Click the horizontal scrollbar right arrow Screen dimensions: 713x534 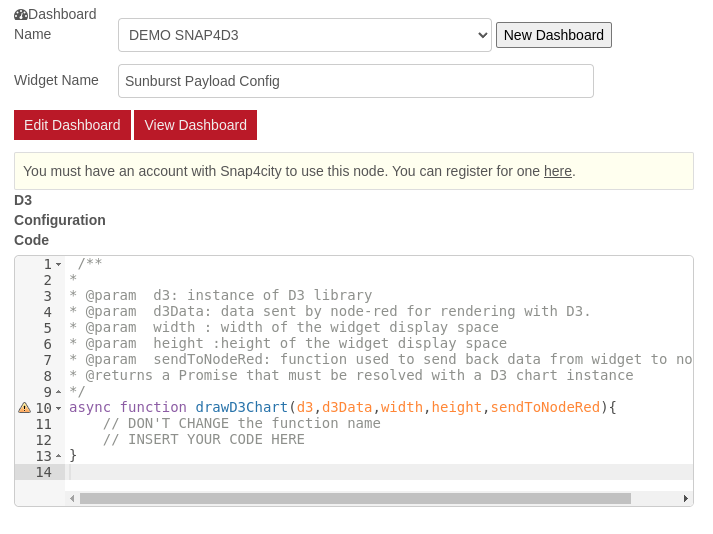pos(685,498)
